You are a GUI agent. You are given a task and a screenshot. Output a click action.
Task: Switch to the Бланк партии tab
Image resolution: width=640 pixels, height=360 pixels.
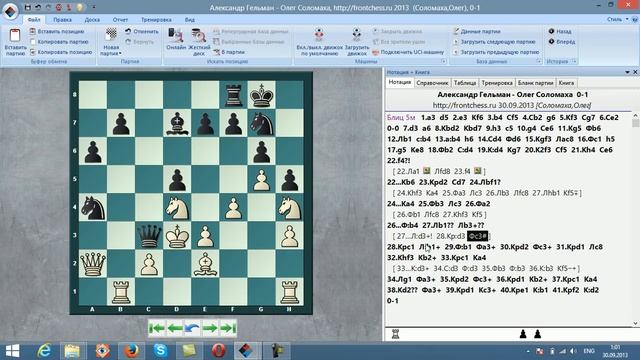tap(535, 83)
